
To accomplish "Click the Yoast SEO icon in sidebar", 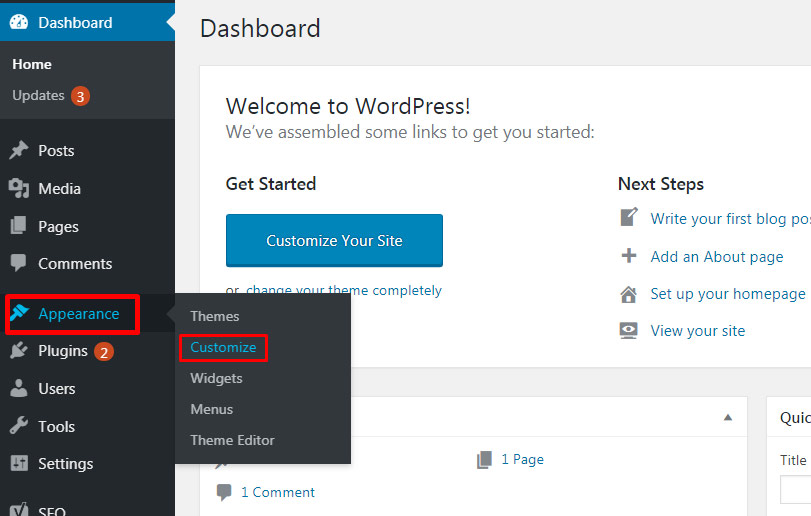I will pos(19,509).
